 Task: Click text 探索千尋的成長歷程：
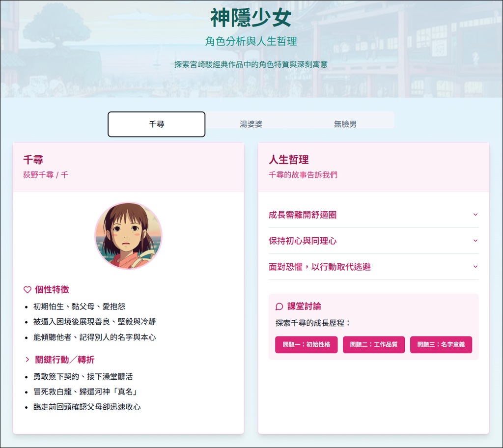[x=313, y=323]
